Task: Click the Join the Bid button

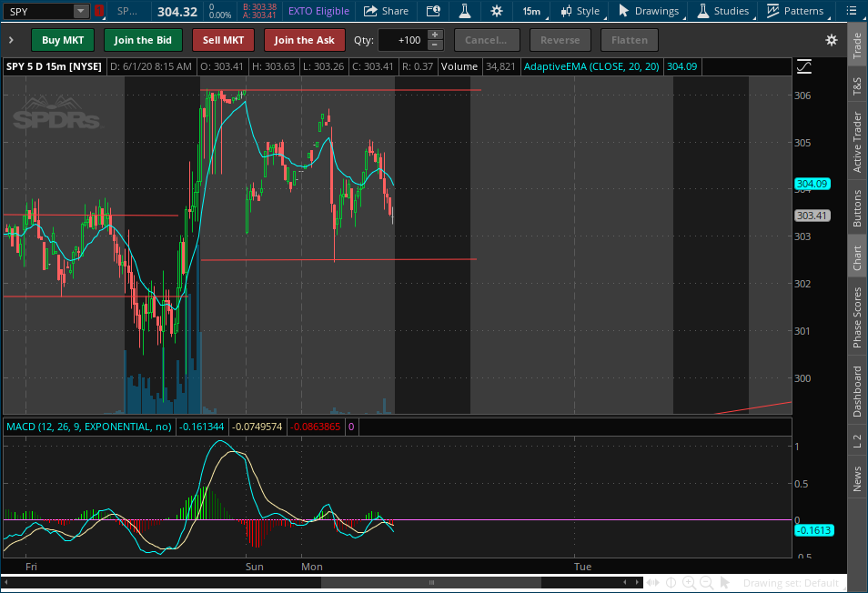Action: [x=143, y=40]
